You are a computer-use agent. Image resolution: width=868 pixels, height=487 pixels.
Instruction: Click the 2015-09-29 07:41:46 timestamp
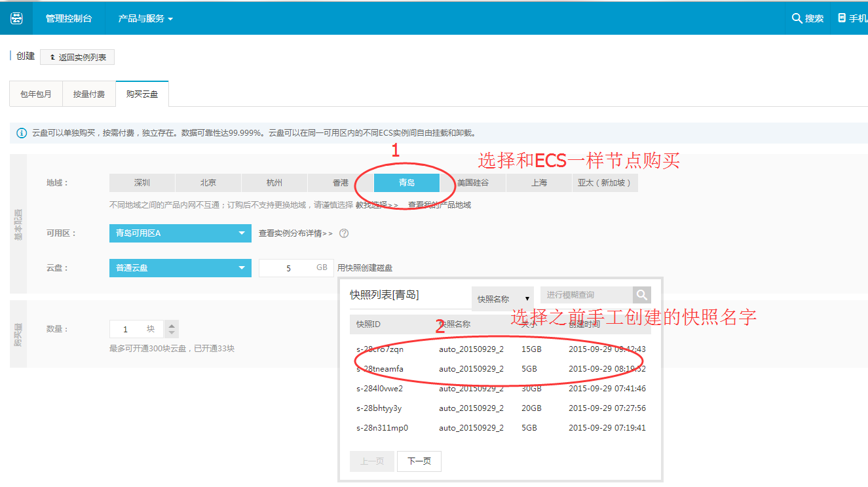(607, 389)
